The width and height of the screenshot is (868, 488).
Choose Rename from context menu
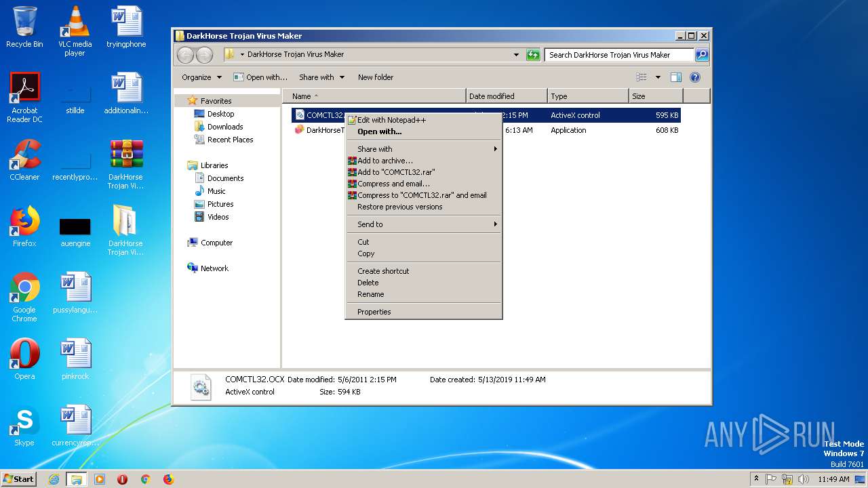click(x=424, y=294)
